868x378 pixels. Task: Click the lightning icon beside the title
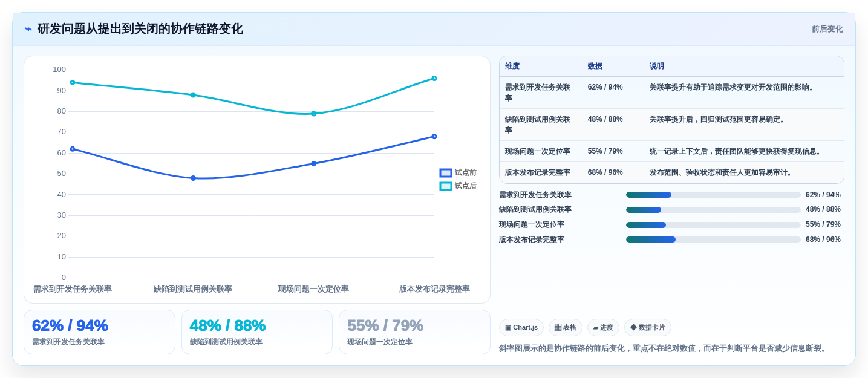pos(28,29)
